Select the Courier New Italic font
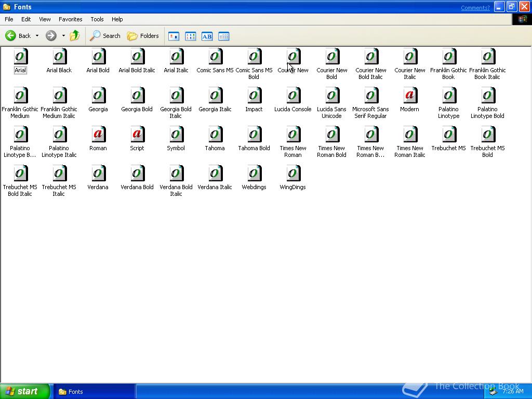Screen dimensions: 532x399 coord(409,57)
